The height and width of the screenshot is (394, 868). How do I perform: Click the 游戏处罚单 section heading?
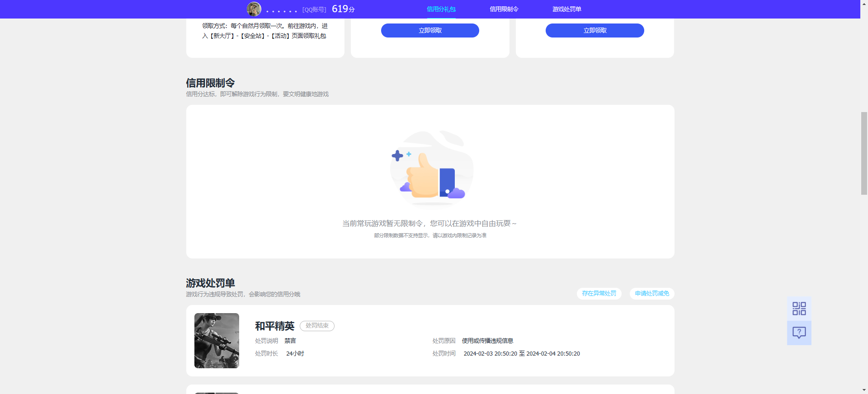click(210, 283)
